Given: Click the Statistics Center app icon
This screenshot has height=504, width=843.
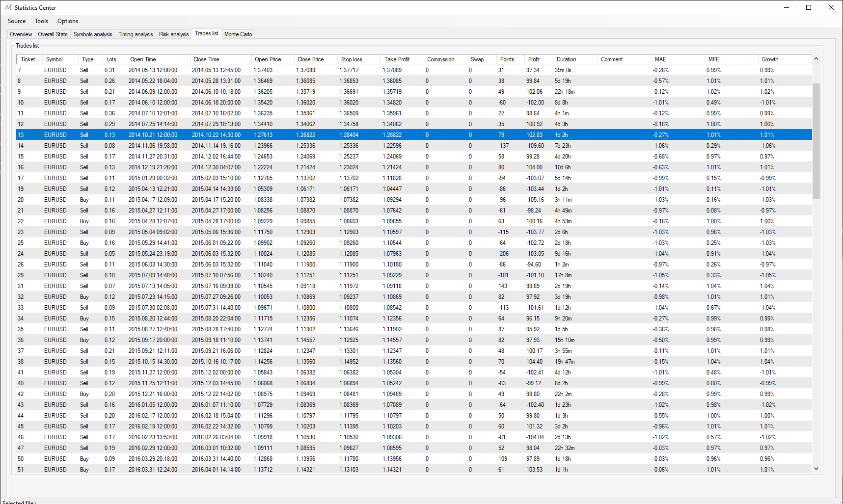Looking at the screenshot, I should click(x=8, y=7).
